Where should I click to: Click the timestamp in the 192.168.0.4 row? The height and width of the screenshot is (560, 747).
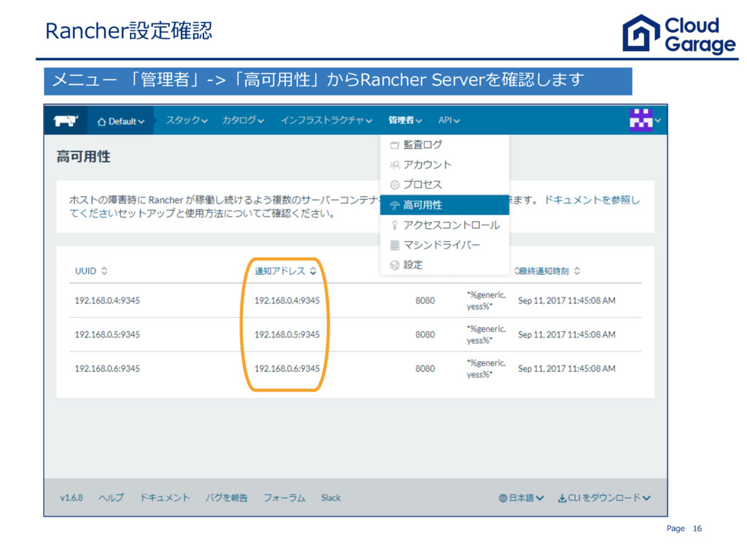[x=567, y=300]
